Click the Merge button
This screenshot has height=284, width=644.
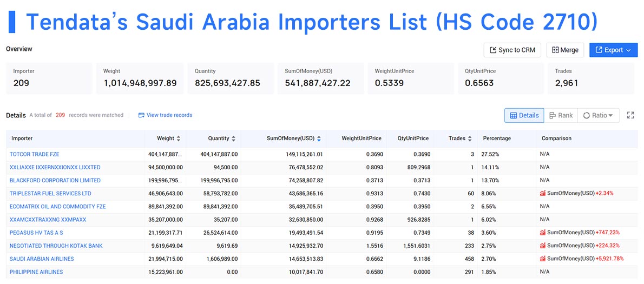[x=565, y=50]
